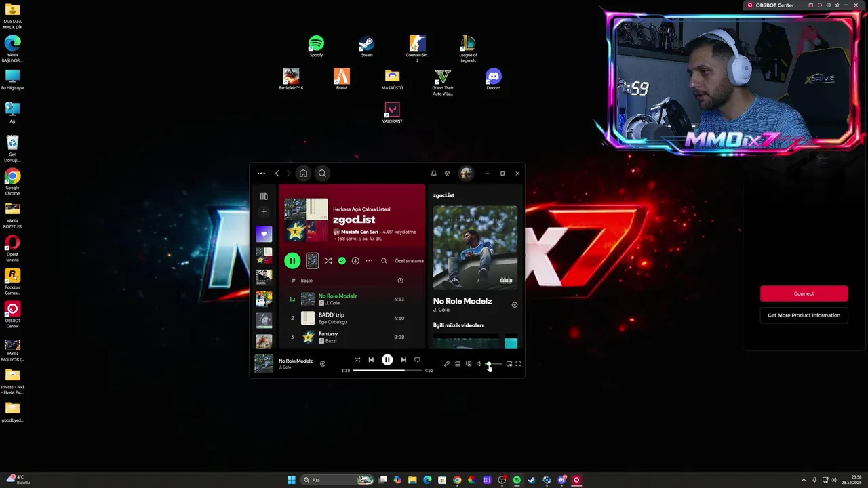Open Spotify friend activity icon

(x=447, y=174)
